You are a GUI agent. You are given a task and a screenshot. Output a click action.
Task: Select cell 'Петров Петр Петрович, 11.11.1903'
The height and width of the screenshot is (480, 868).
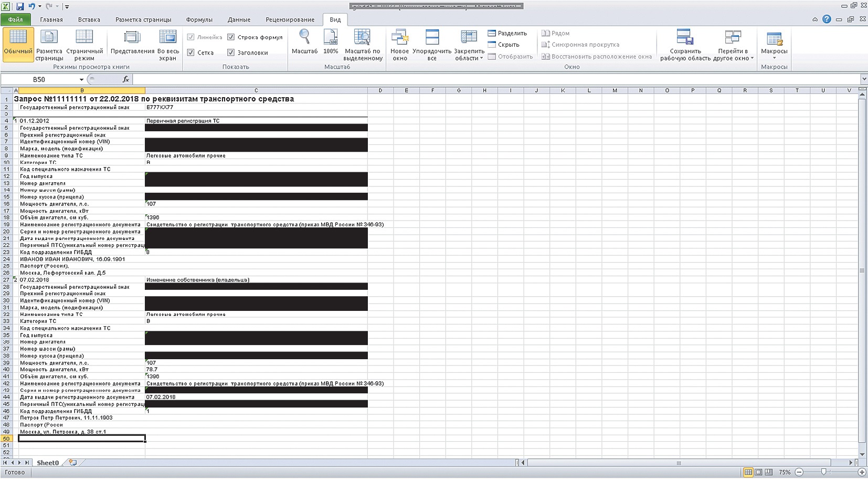[x=82, y=418]
